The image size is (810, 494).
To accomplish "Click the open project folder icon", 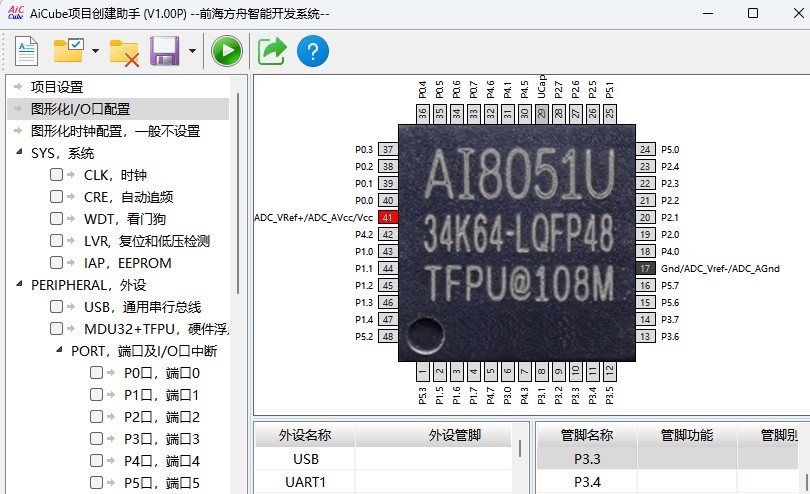I will tap(69, 50).
